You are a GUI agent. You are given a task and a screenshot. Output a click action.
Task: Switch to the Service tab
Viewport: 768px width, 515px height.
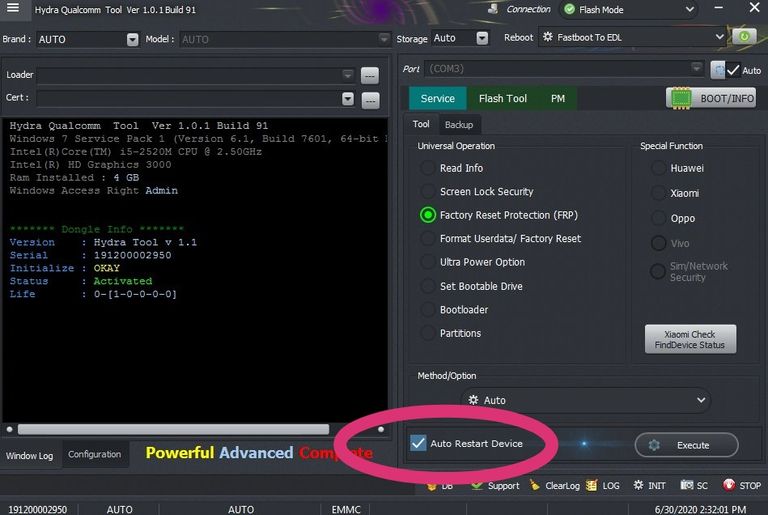(438, 98)
